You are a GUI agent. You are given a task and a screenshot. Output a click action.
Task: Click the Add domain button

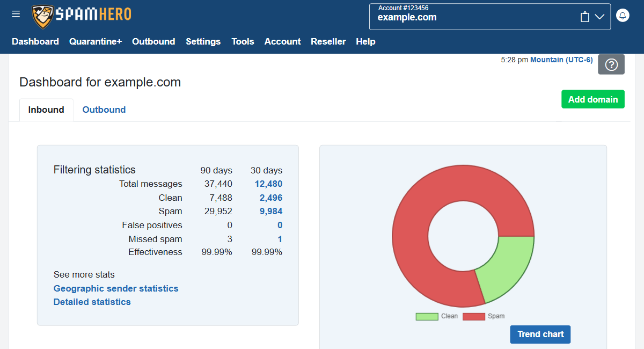tap(593, 99)
